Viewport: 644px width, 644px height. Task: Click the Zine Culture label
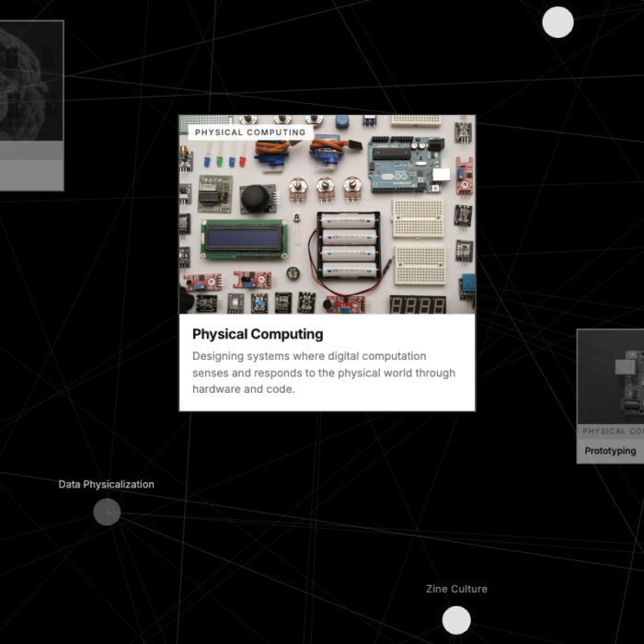(456, 589)
